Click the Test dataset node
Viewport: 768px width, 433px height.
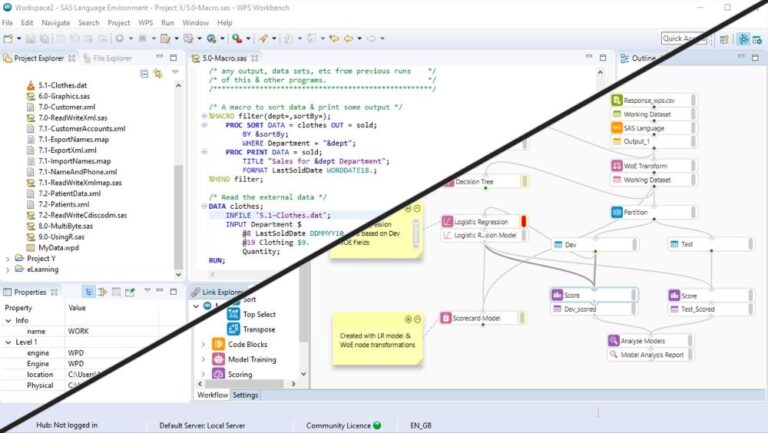(x=711, y=244)
